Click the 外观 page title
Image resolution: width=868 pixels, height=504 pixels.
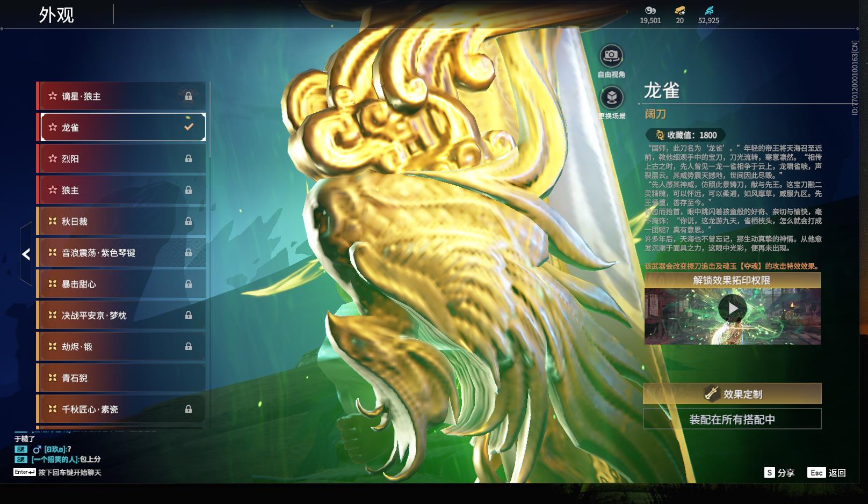[56, 14]
